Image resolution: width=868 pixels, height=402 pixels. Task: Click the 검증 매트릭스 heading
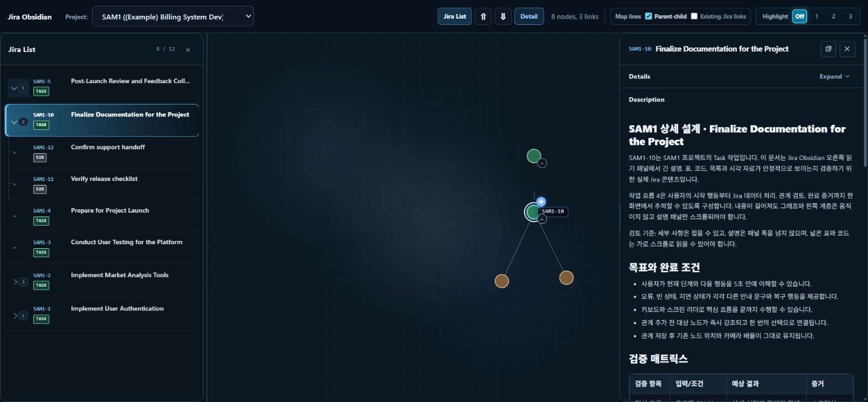pyautogui.click(x=658, y=358)
